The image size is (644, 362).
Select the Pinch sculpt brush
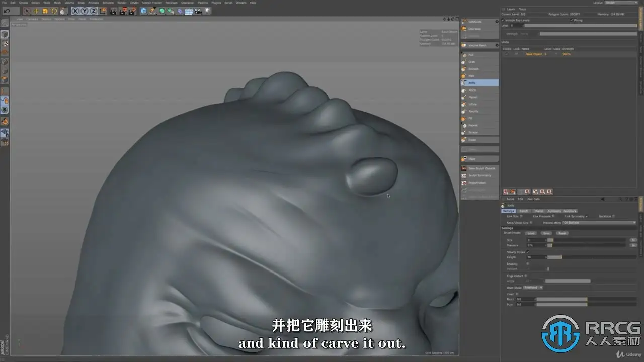tap(479, 90)
